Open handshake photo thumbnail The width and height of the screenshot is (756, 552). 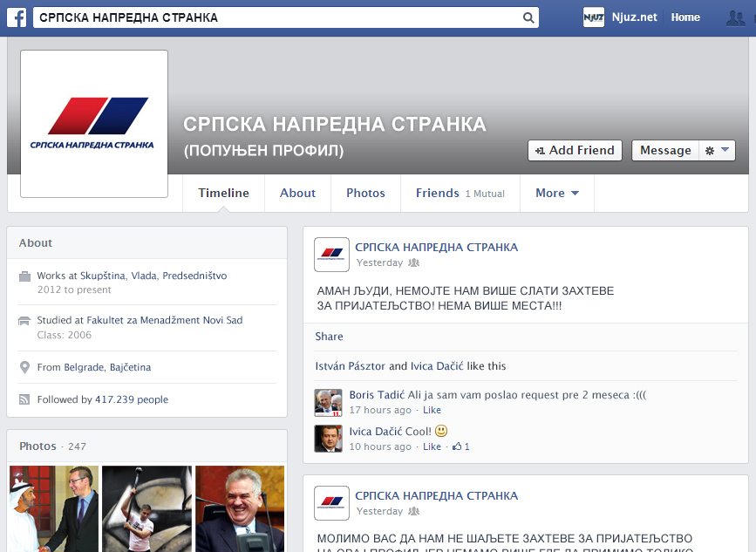(x=54, y=508)
